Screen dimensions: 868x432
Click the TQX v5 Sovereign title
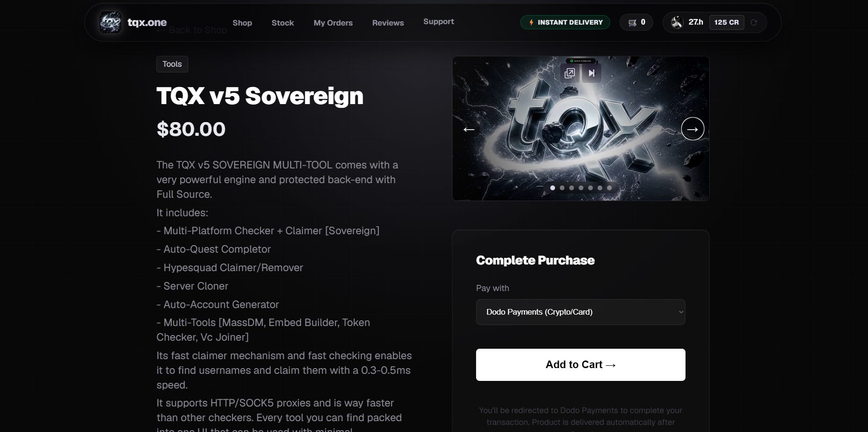point(260,96)
